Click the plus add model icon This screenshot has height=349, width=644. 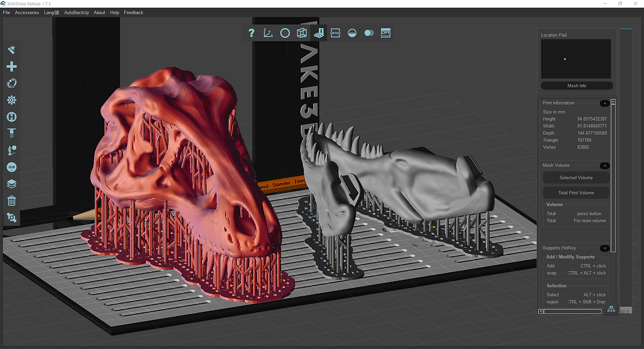tap(11, 67)
